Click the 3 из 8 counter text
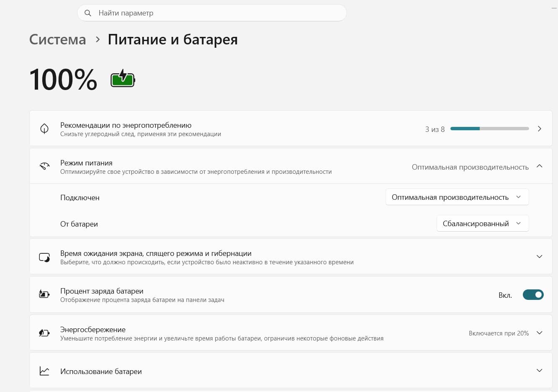558x392 pixels. (x=435, y=129)
